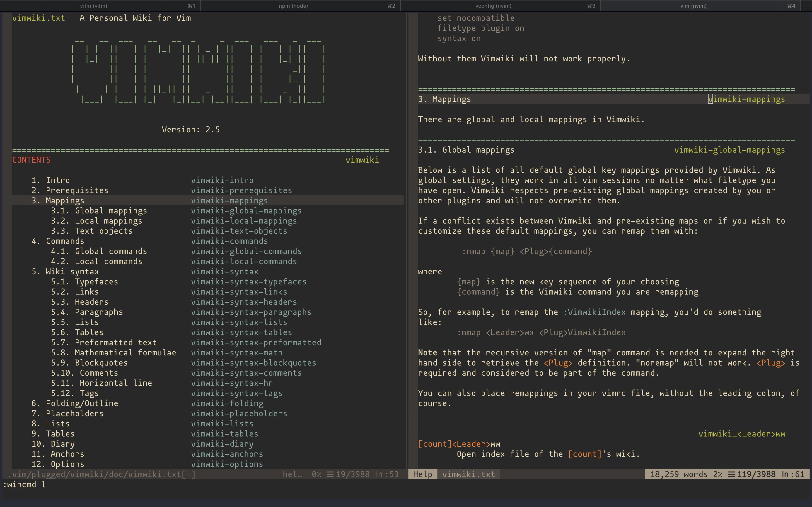The width and height of the screenshot is (812, 507).
Task: Click the Vimwiki ASCII art logo
Action: tap(198, 70)
